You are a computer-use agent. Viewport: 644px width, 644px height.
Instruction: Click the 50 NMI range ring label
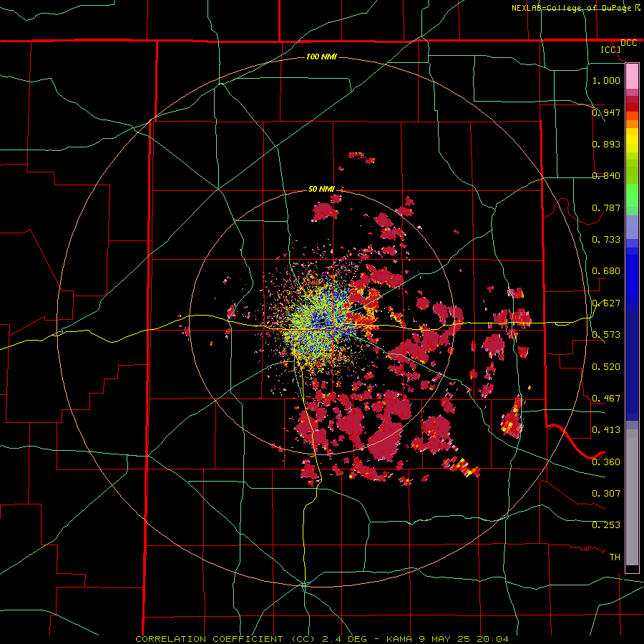(x=321, y=189)
